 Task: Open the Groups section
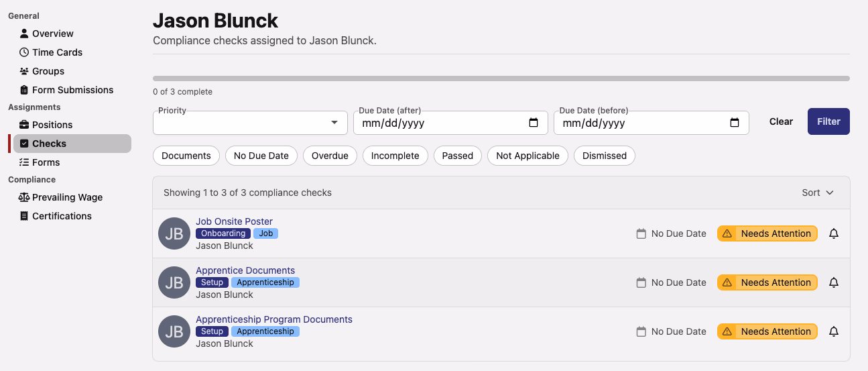(71, 71)
